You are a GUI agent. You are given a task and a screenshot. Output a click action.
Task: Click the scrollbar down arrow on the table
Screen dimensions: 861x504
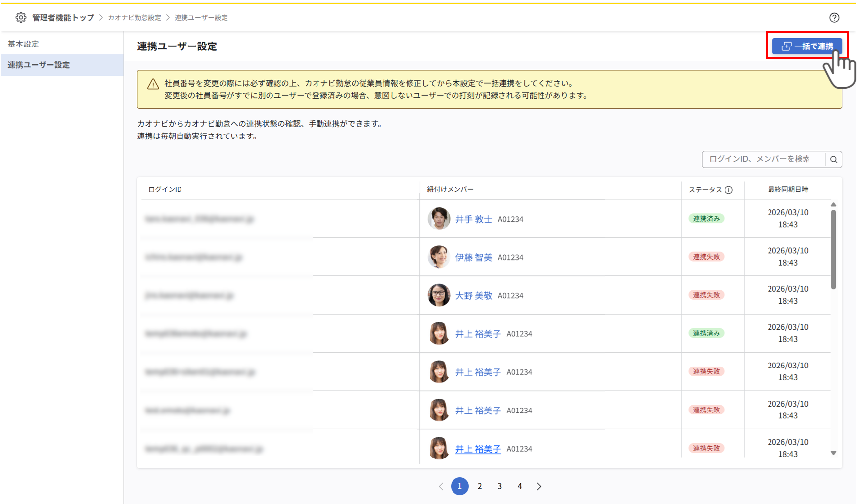[833, 452]
